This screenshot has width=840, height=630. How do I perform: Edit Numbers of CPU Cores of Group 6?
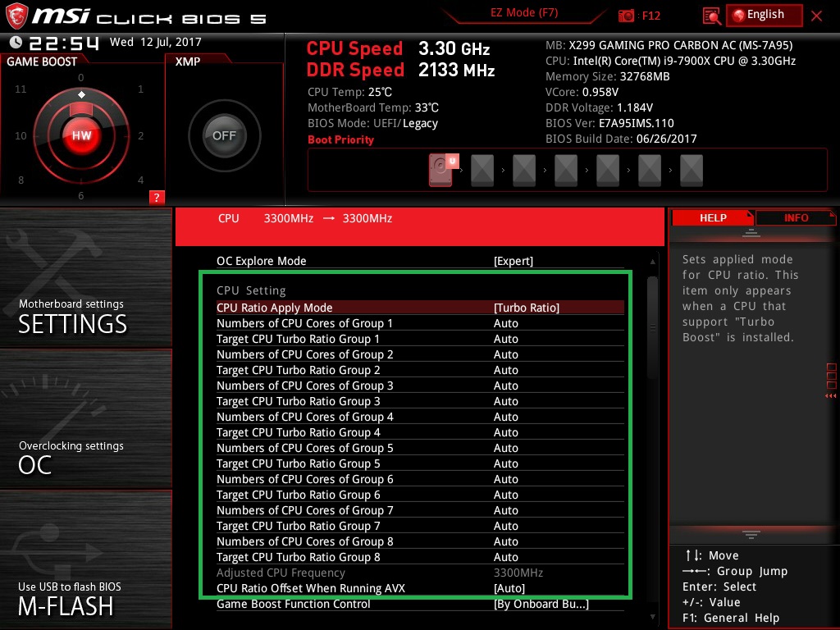pyautogui.click(x=420, y=478)
